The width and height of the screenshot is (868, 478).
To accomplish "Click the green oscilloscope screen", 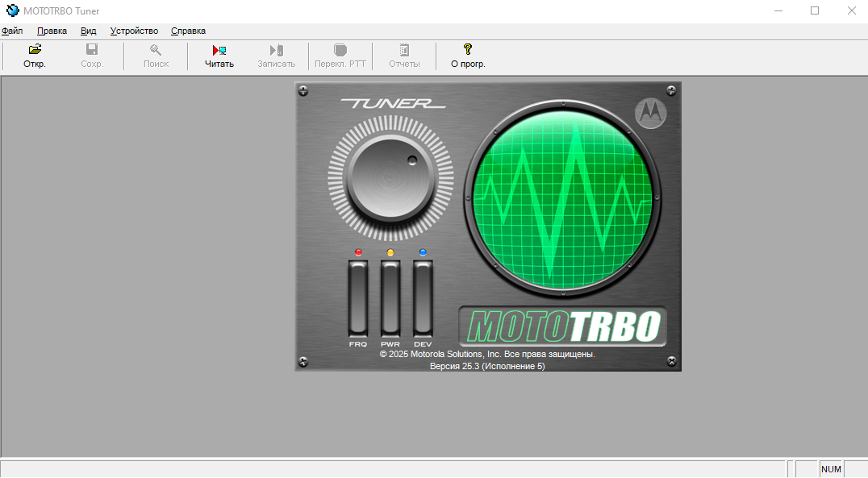I will click(562, 197).
